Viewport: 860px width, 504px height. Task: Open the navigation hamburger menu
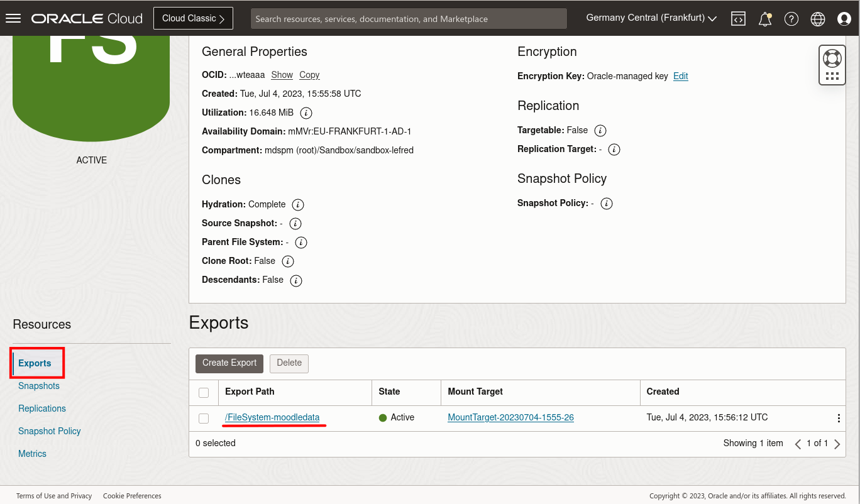(13, 18)
